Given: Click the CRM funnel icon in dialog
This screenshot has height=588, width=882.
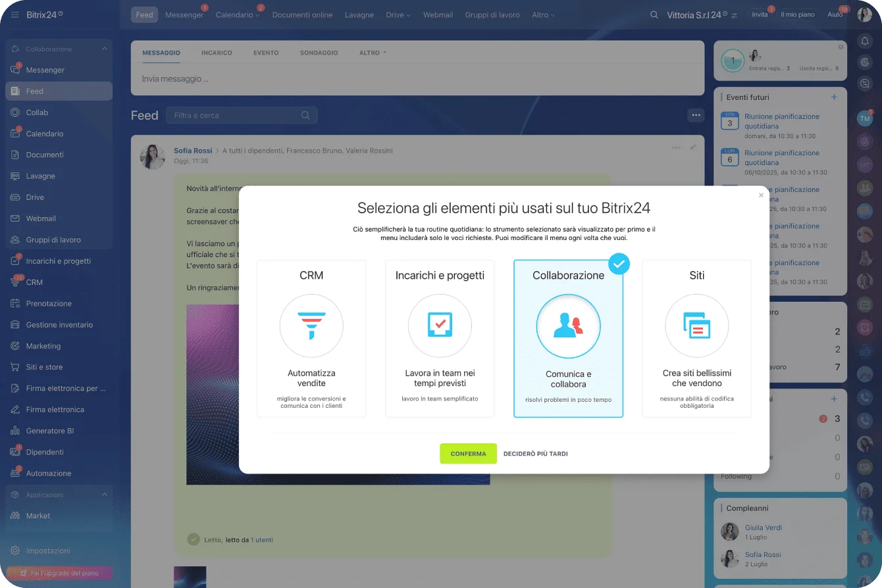Looking at the screenshot, I should tap(311, 326).
